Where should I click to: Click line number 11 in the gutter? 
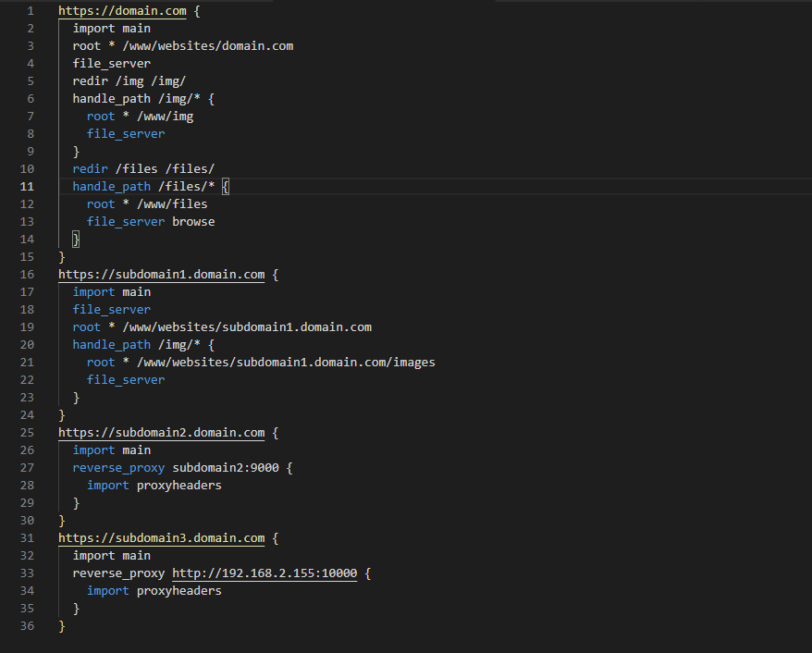pyautogui.click(x=27, y=186)
